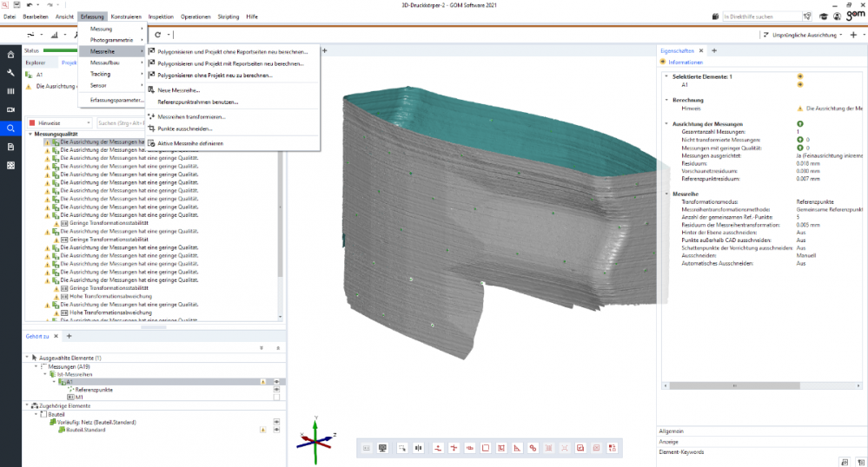The image size is (868, 467).
Task: Open the home workspace in left sidebar
Action: tap(10, 54)
